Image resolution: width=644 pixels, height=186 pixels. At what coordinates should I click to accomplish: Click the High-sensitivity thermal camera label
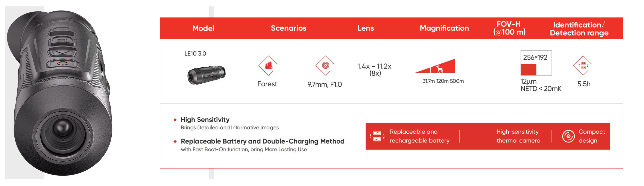(x=518, y=136)
